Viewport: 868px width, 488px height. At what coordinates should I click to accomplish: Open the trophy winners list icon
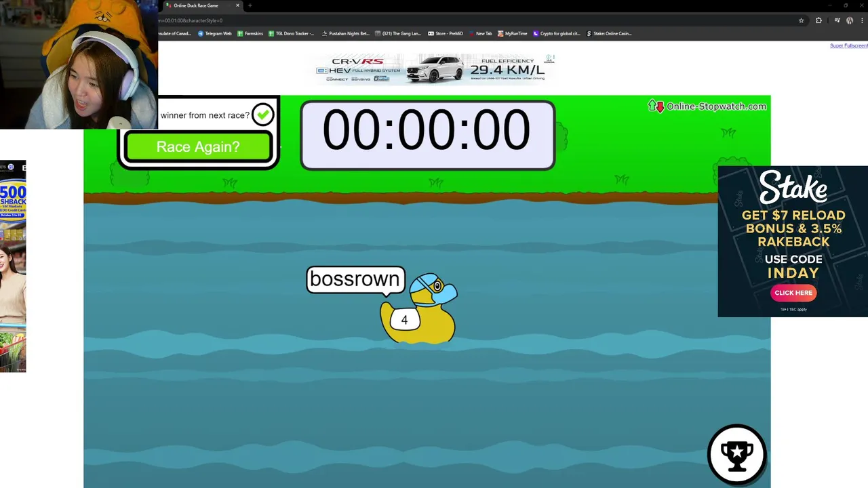coord(736,453)
